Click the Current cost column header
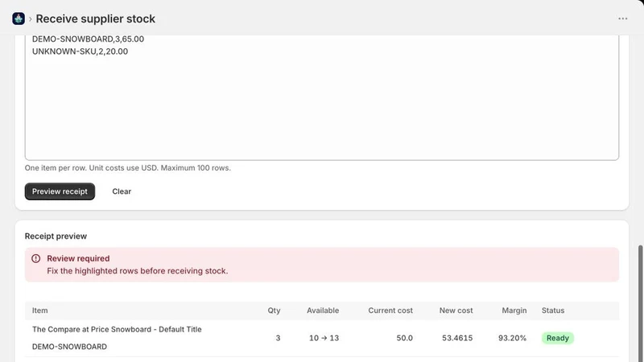 390,311
